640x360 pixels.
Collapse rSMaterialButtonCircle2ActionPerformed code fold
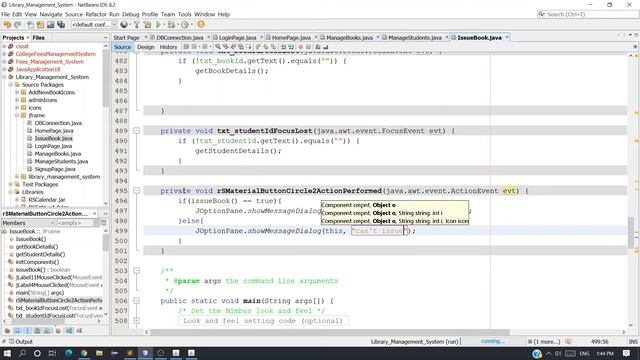tap(136, 191)
